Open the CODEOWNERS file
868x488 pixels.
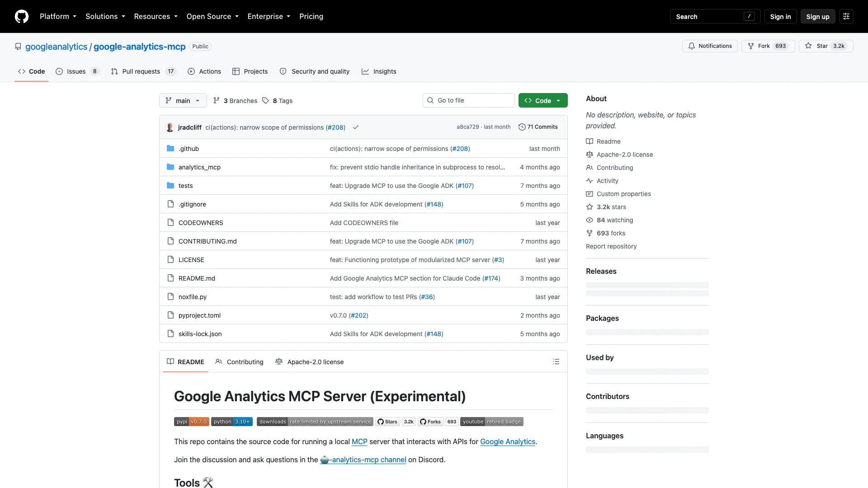click(201, 223)
